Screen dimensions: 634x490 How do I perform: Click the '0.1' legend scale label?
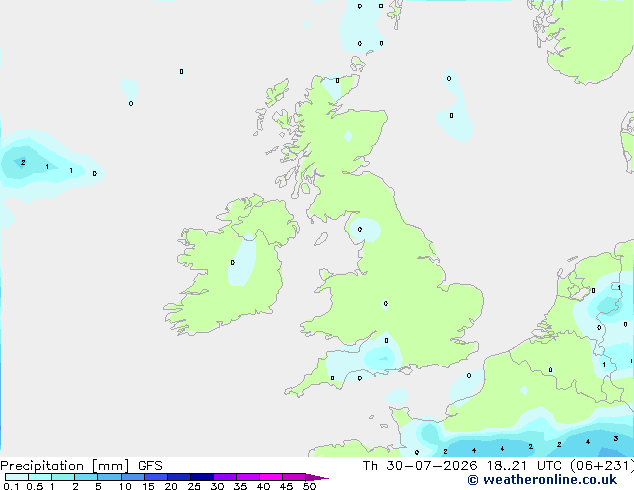coord(11,486)
